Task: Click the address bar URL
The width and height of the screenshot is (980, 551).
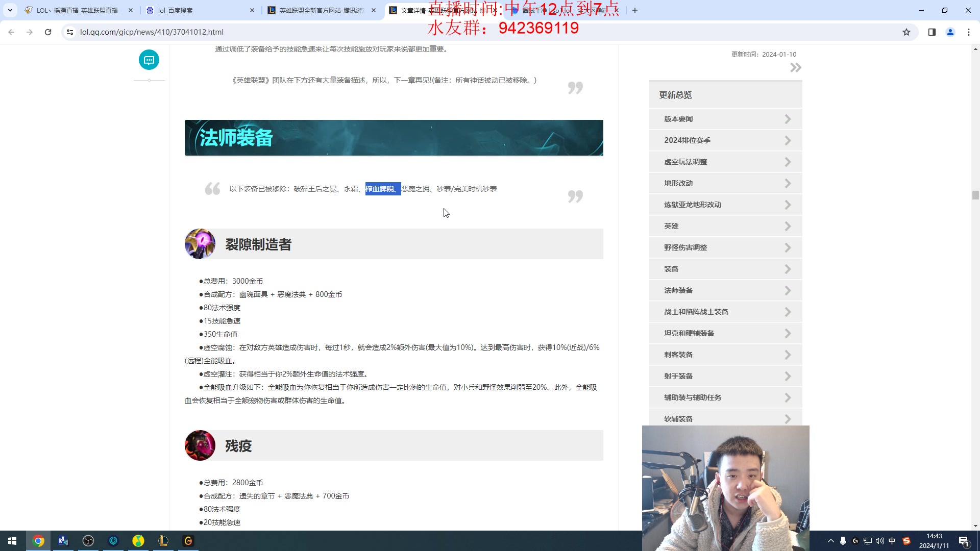Action: (x=152, y=32)
